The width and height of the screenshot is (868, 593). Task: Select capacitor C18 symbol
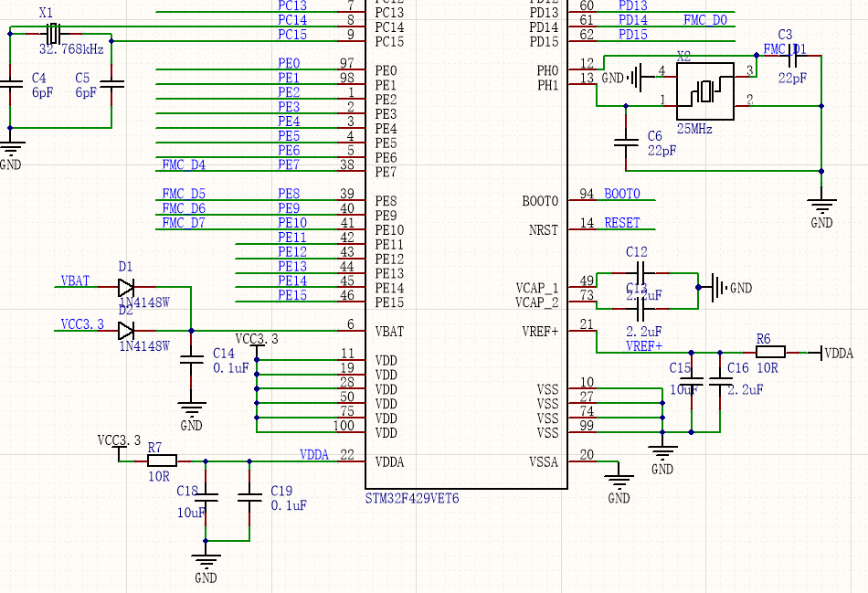[206, 497]
